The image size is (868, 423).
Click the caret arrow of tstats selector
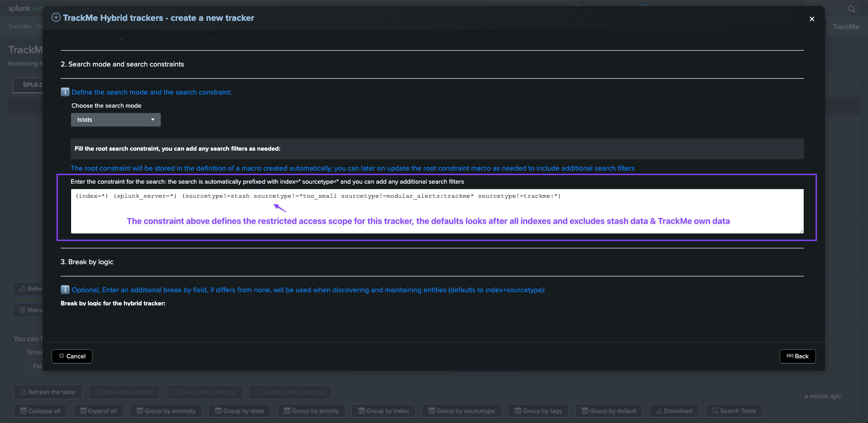pyautogui.click(x=153, y=120)
